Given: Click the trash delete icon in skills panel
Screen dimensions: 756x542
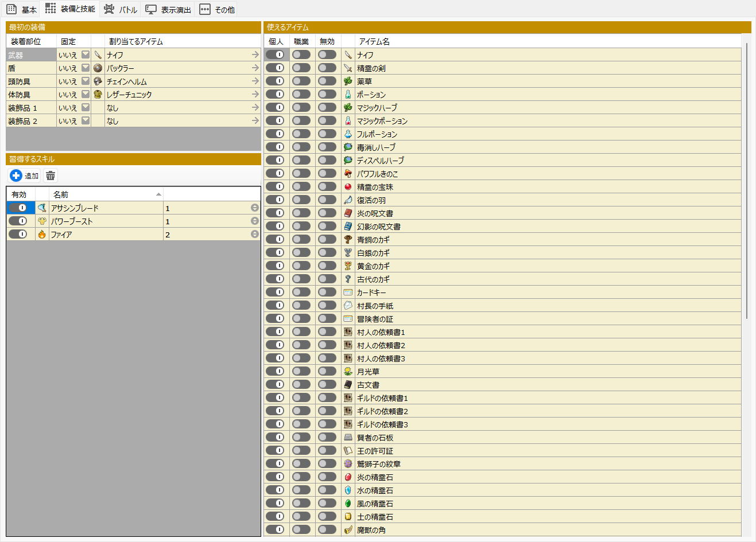Looking at the screenshot, I should click(51, 176).
